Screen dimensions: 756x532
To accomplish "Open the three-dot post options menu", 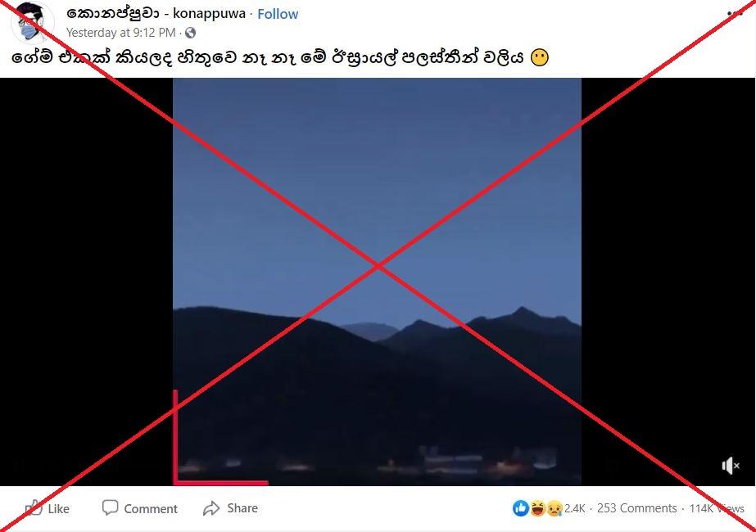I will pos(736,13).
